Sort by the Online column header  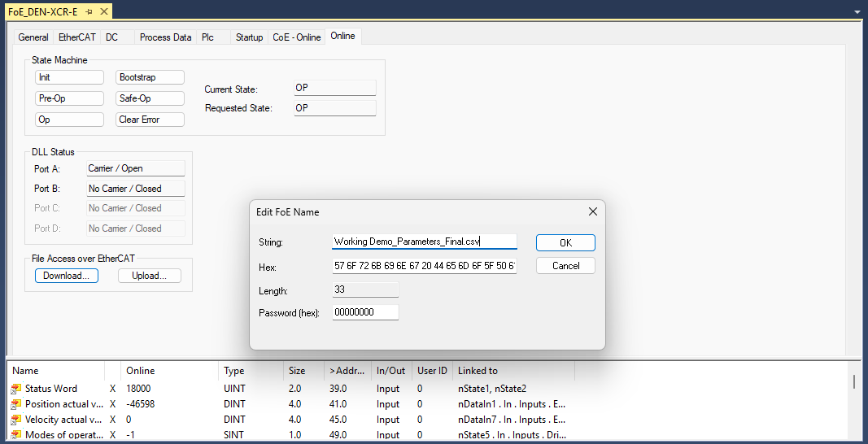tap(170, 371)
